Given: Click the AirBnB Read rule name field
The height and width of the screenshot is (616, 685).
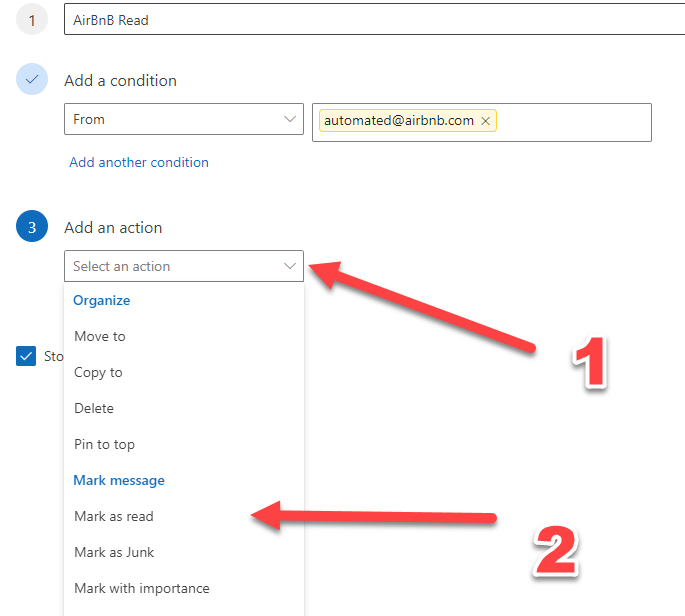Looking at the screenshot, I should coord(370,20).
